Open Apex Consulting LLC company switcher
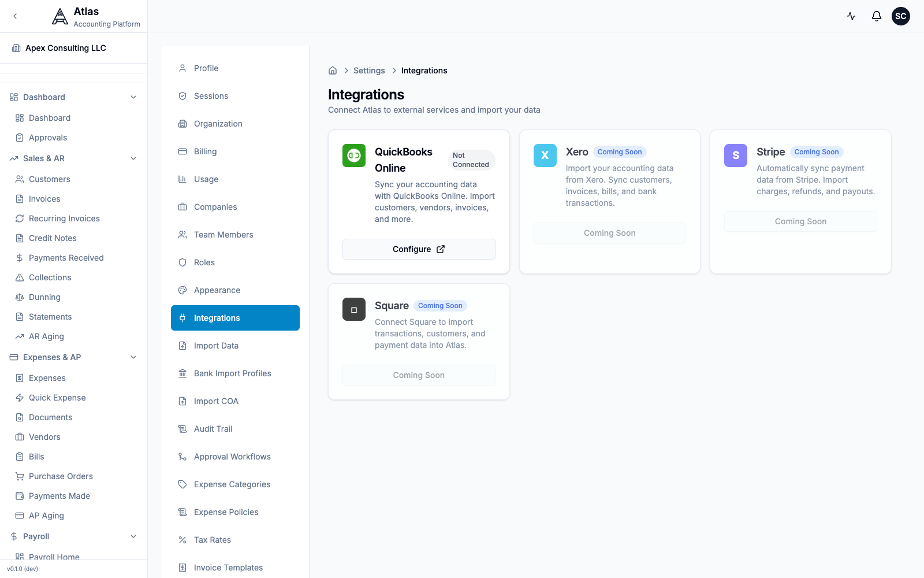924x578 pixels. (x=73, y=48)
